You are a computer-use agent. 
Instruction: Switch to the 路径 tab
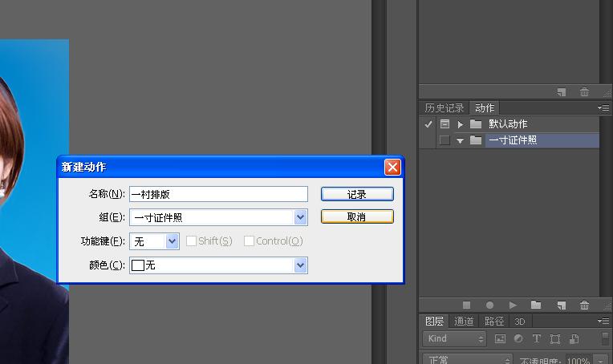(493, 321)
